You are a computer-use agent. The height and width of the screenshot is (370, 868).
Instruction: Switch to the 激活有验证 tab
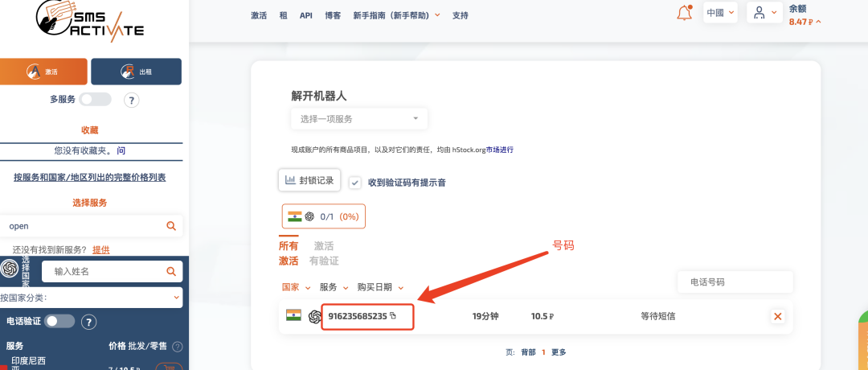click(325, 253)
